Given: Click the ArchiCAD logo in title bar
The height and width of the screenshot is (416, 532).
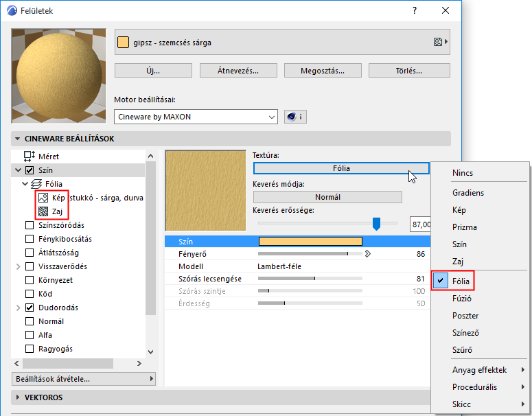Looking at the screenshot, I should (x=12, y=10).
